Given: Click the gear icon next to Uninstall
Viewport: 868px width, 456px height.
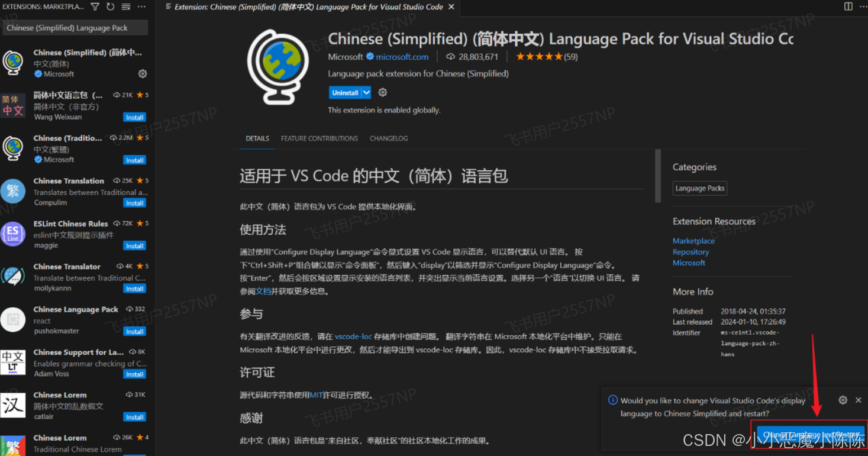Looking at the screenshot, I should (x=382, y=93).
